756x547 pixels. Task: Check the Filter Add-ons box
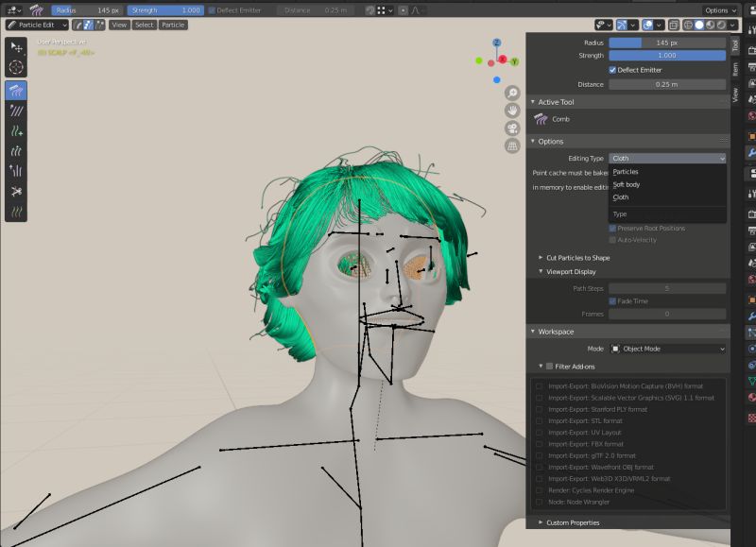549,367
